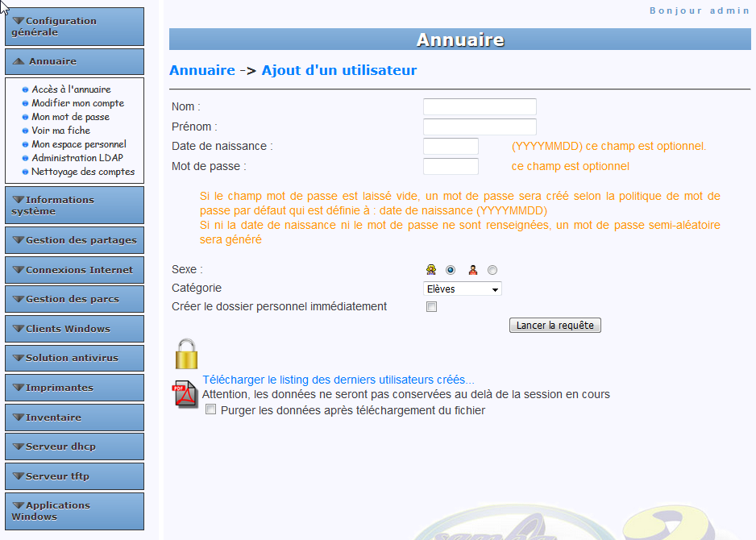Screen dimensions: 756x540
Task: Open Mon espace personnel
Action: (79, 144)
